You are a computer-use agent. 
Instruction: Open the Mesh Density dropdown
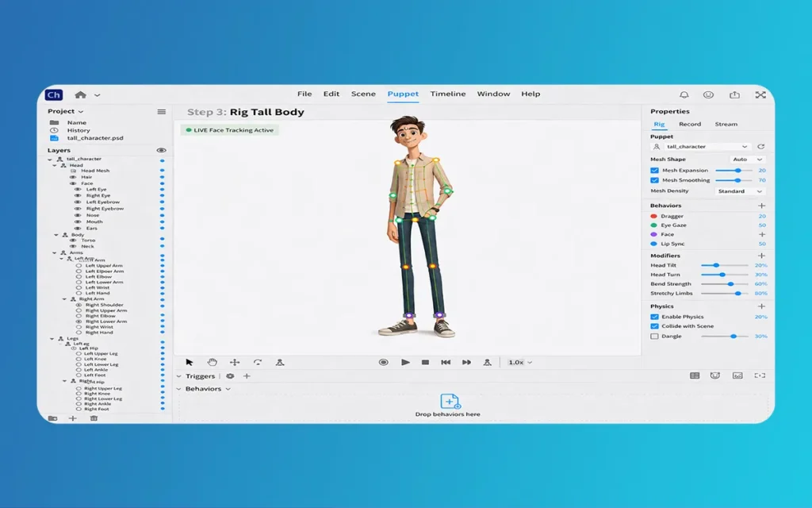739,191
